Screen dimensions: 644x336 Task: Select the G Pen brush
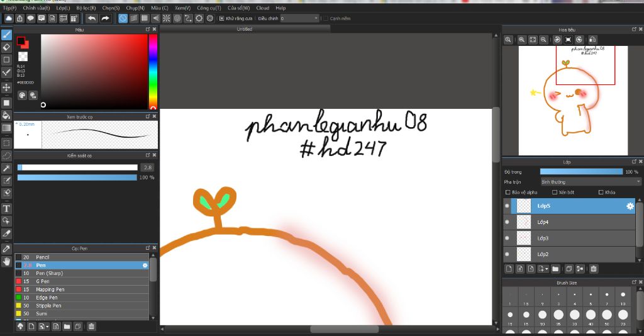click(82, 281)
